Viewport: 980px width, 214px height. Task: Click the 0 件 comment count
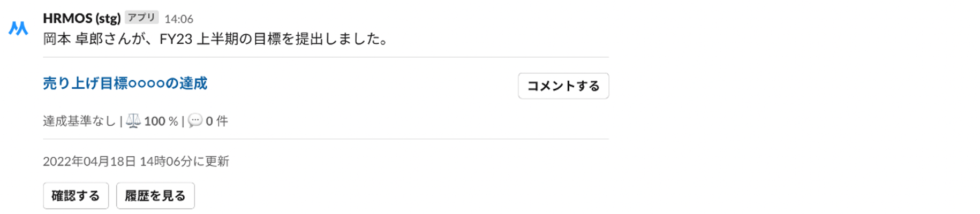(217, 121)
